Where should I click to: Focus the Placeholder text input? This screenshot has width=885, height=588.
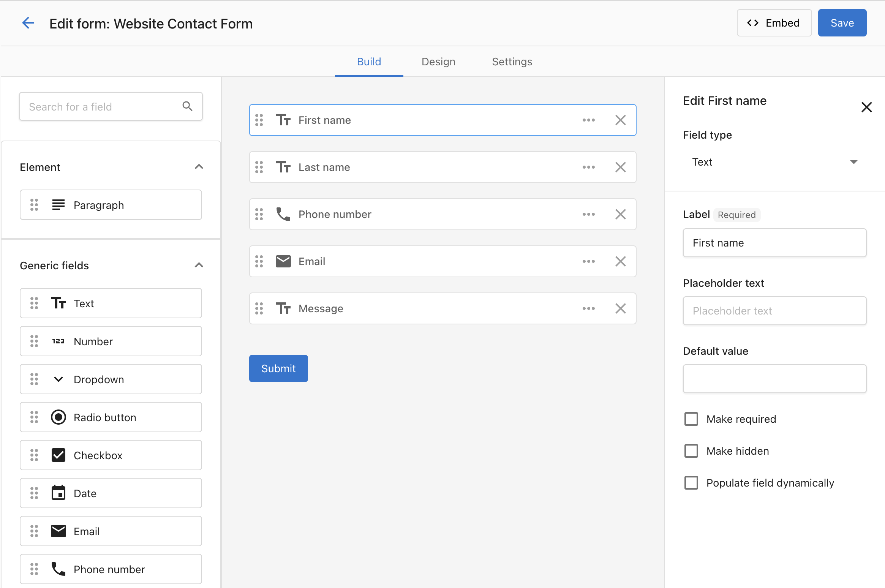click(x=774, y=311)
